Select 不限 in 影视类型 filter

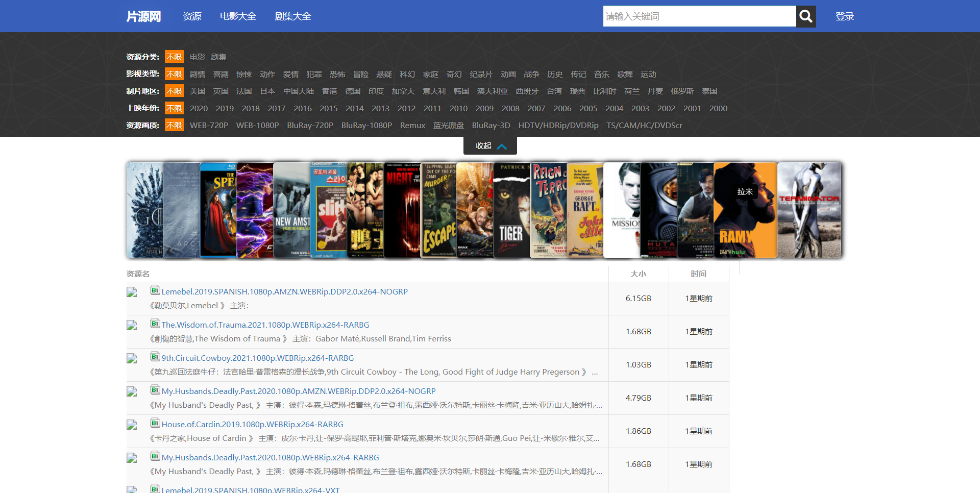pos(174,74)
